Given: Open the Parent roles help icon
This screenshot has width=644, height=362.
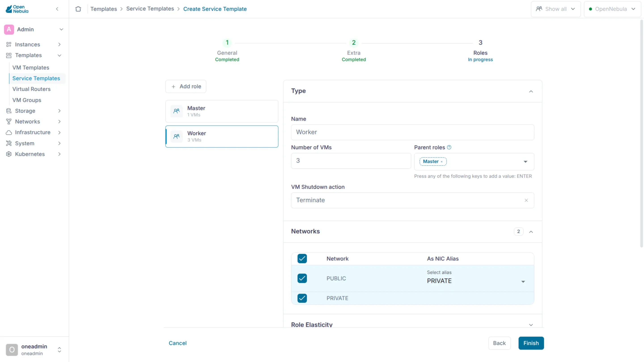Looking at the screenshot, I should click(449, 147).
